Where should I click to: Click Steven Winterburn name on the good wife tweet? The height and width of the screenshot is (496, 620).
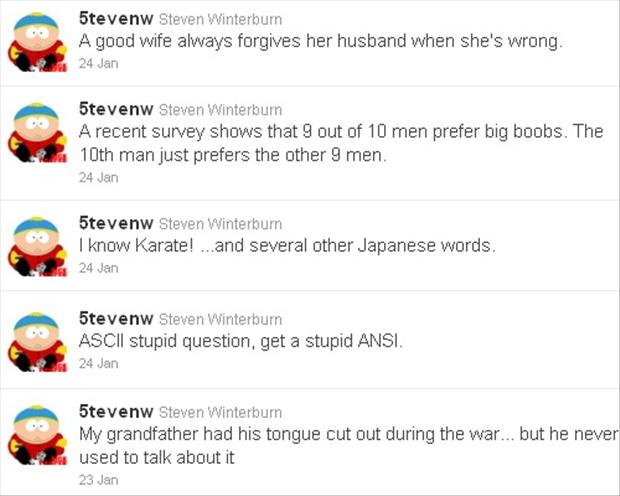(221, 19)
